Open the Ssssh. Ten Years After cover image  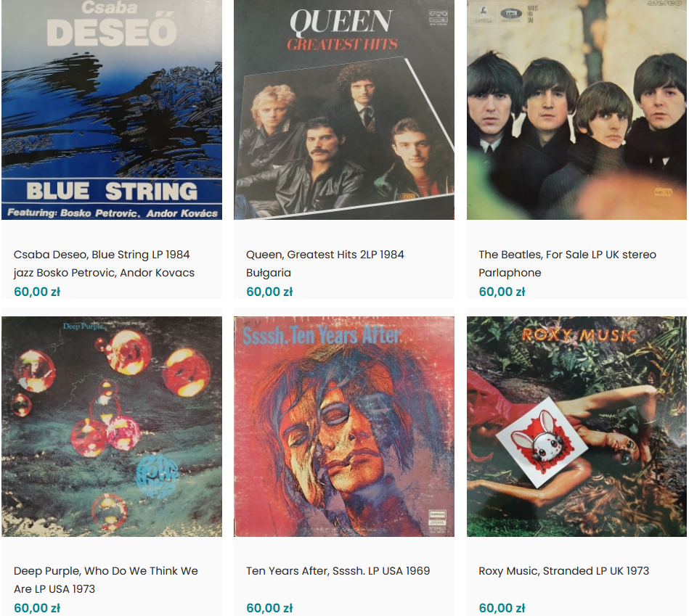click(344, 427)
